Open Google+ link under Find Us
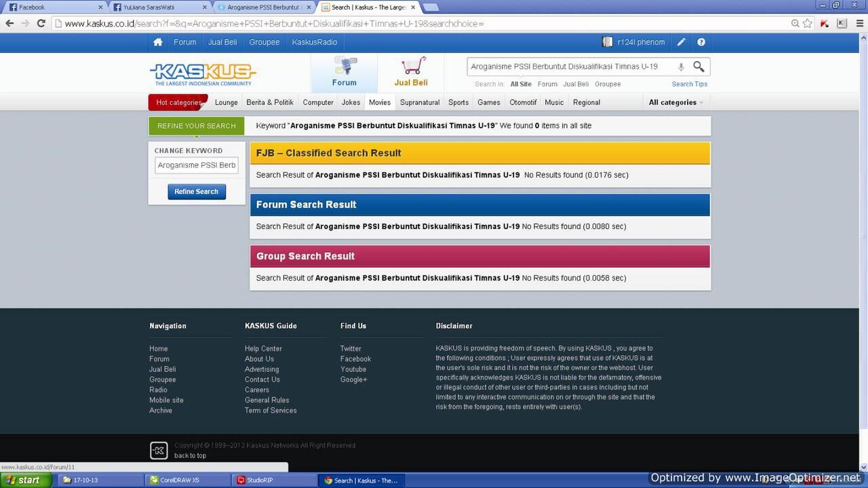 354,380
